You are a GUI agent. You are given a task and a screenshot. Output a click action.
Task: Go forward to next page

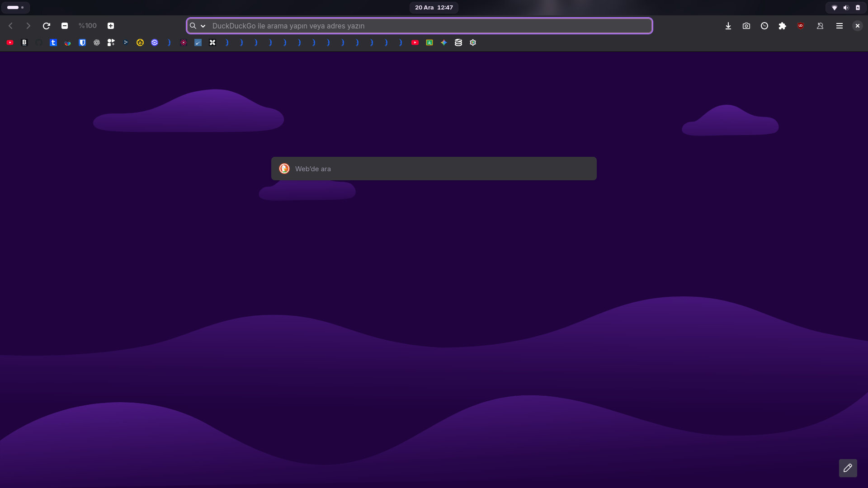[x=28, y=26]
